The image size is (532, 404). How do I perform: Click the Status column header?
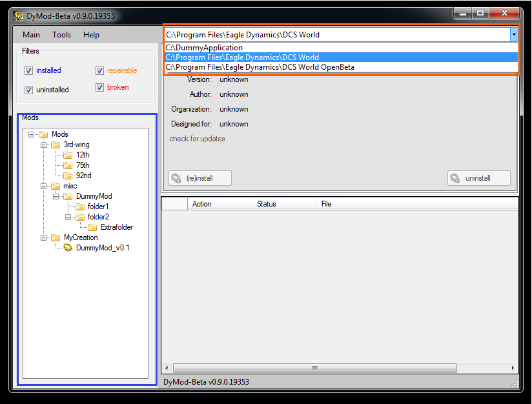(284, 204)
